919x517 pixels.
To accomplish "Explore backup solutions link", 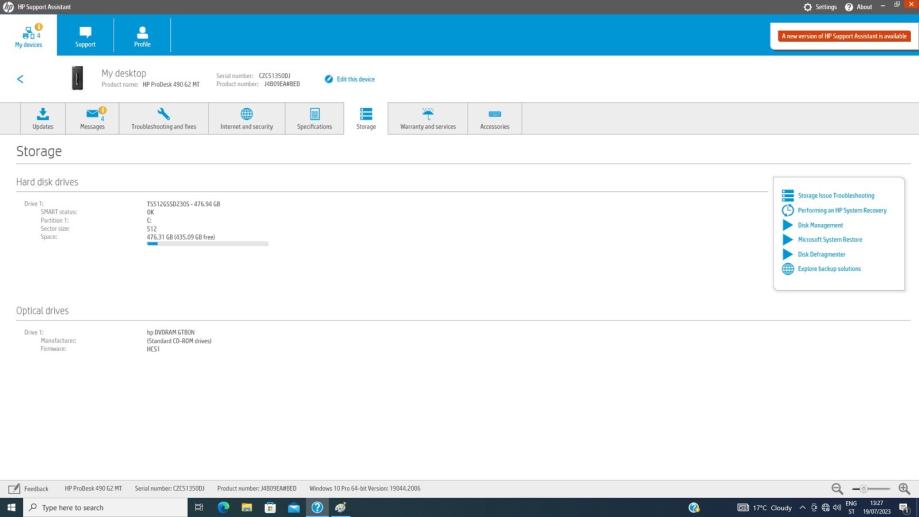I will point(828,269).
